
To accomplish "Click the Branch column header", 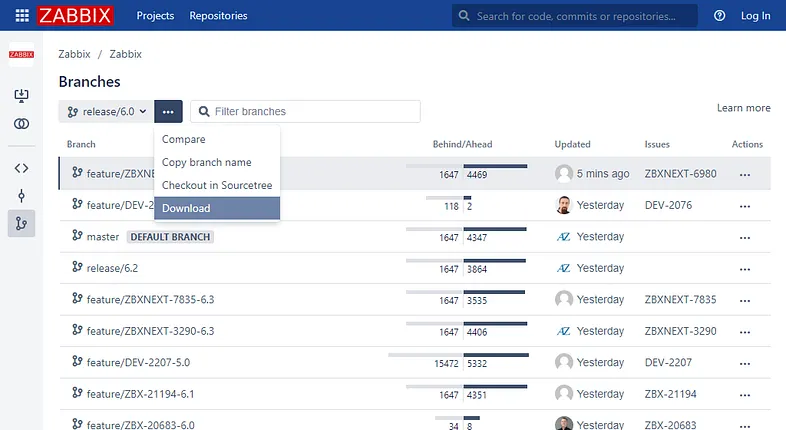I will coord(81,144).
